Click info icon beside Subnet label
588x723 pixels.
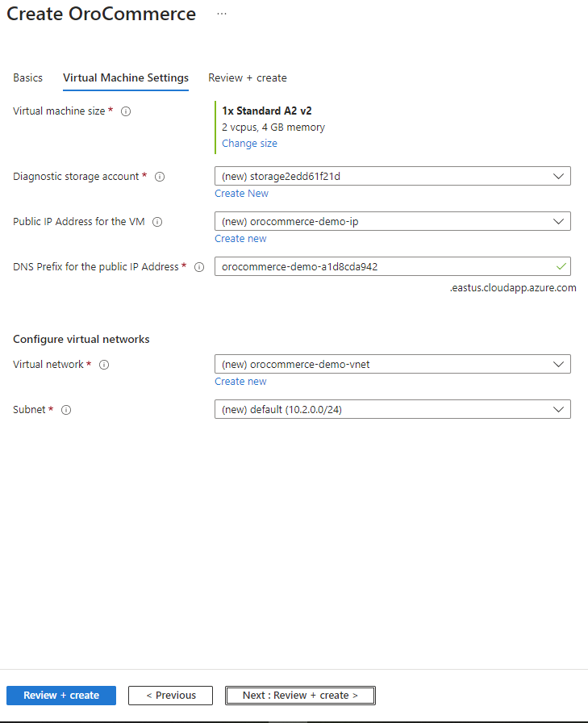coord(66,410)
